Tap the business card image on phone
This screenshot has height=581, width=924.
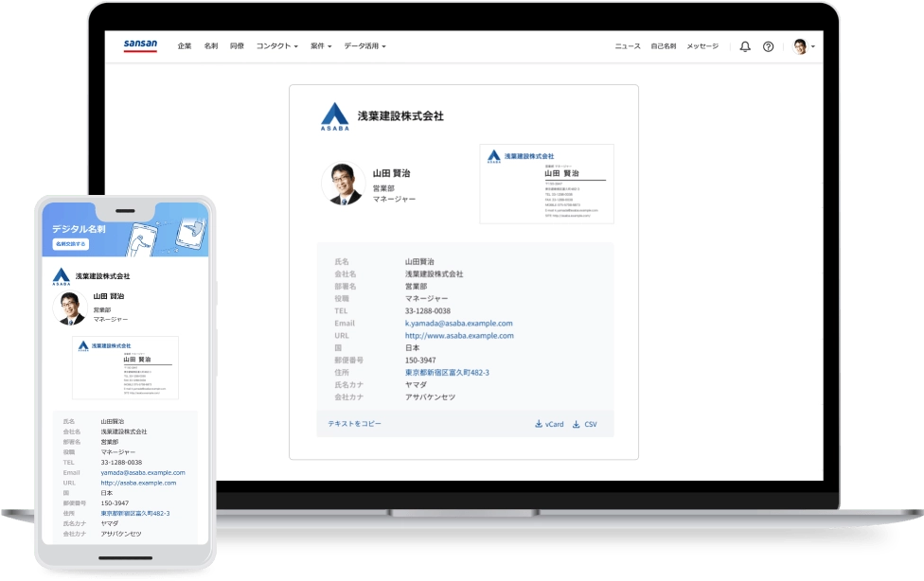[x=126, y=368]
